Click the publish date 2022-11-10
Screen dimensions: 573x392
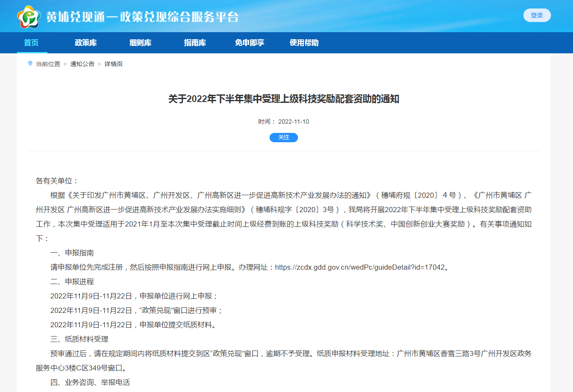click(293, 121)
